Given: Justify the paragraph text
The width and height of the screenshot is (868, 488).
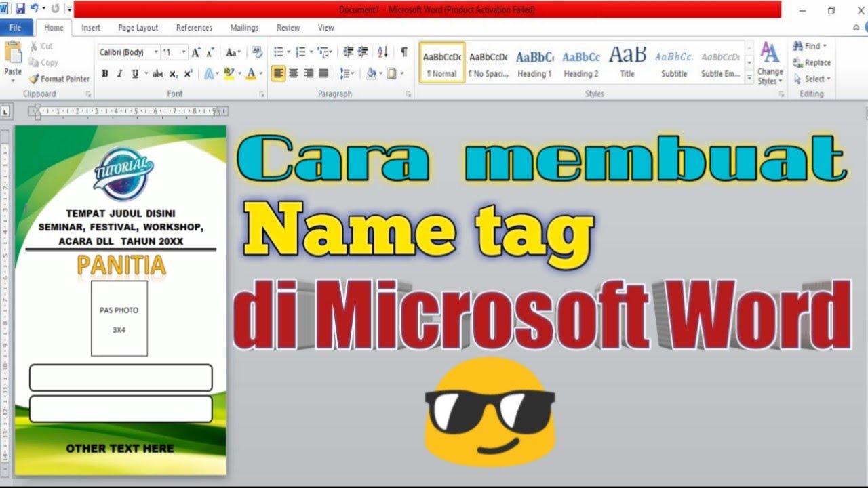Looking at the screenshot, I should 324,74.
